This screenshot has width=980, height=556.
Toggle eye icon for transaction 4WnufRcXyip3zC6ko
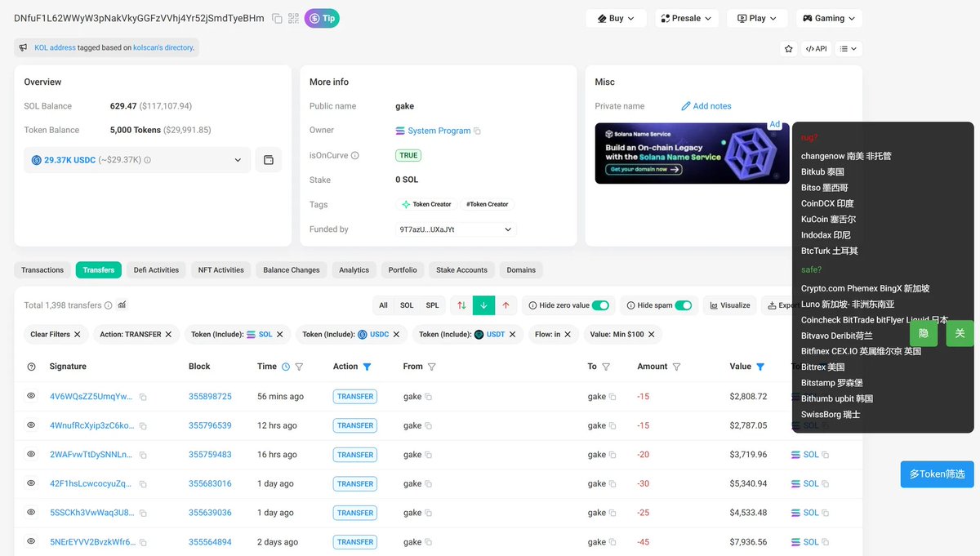pos(31,425)
